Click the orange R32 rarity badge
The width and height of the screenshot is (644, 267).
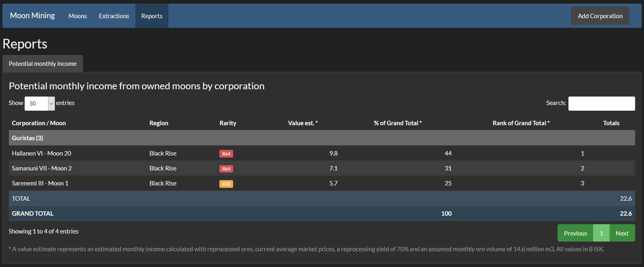(226, 184)
